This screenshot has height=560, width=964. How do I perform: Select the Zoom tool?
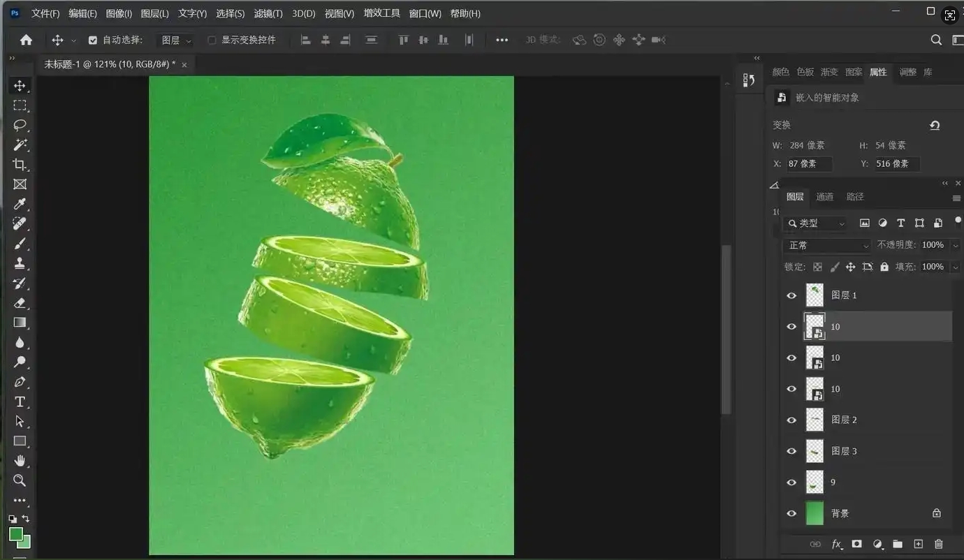pos(20,480)
